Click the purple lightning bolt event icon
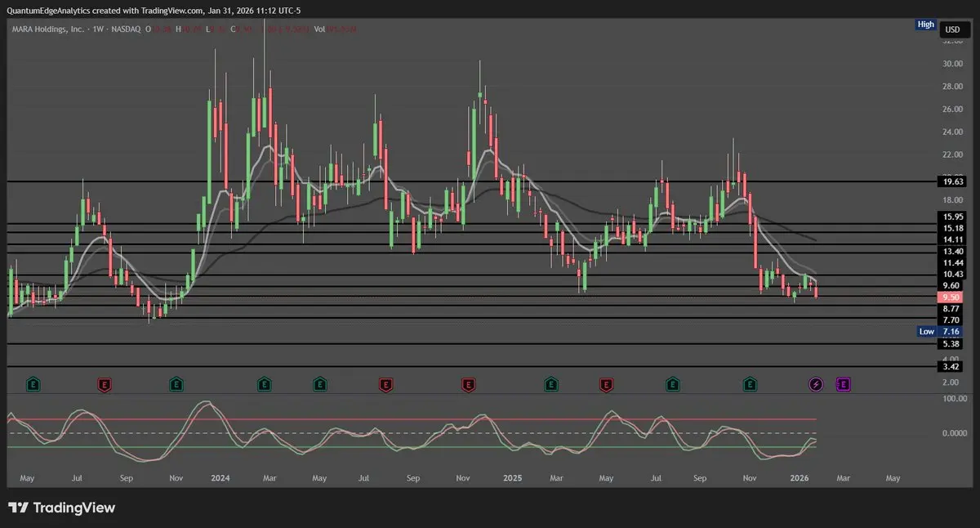Image resolution: width=980 pixels, height=528 pixels. coord(816,383)
